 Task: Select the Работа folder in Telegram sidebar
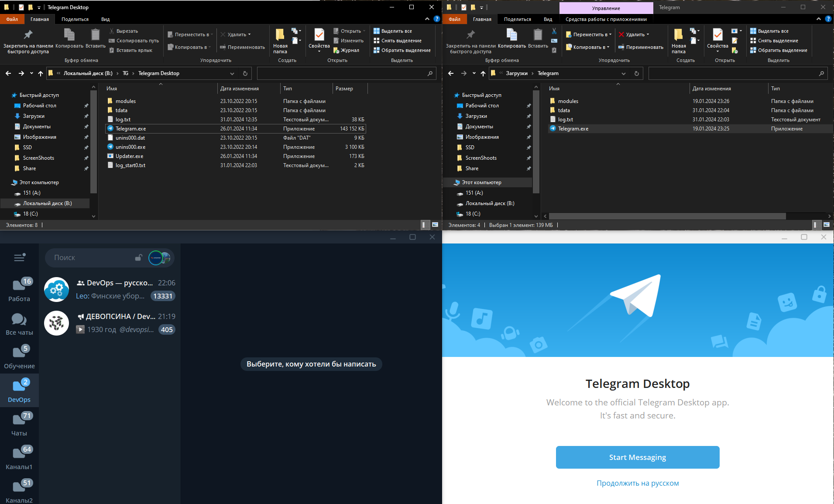point(19,290)
